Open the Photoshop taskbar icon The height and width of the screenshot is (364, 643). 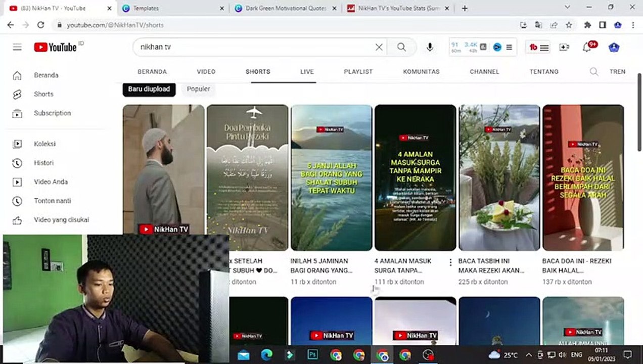coord(312,354)
